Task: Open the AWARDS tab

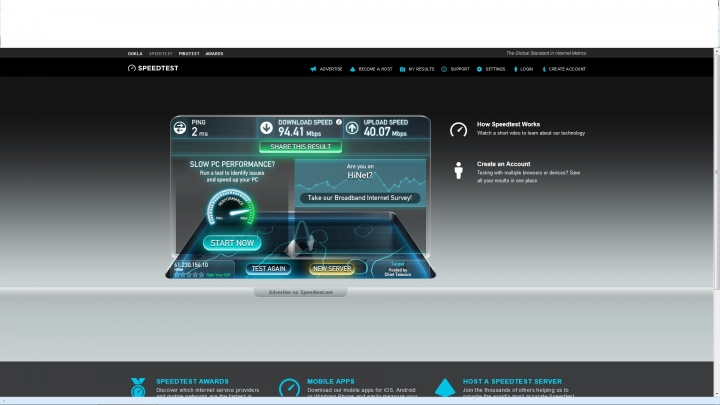Action: pyautogui.click(x=214, y=54)
